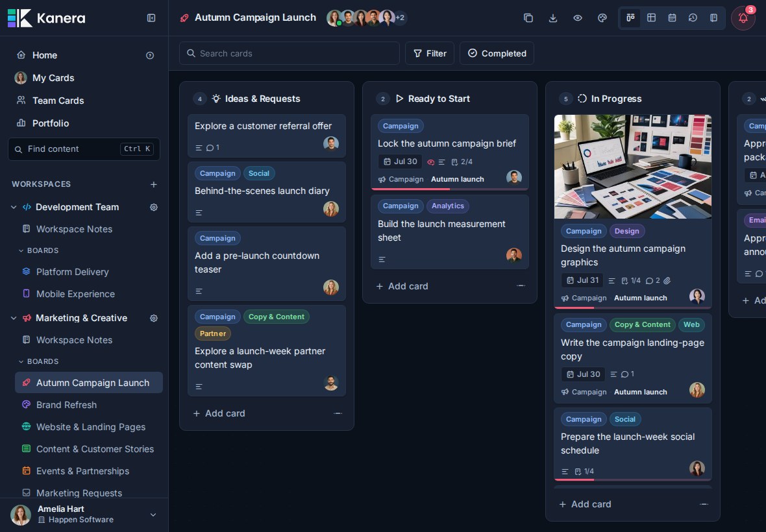Click assignee avatar on measurement sheet card

click(514, 254)
